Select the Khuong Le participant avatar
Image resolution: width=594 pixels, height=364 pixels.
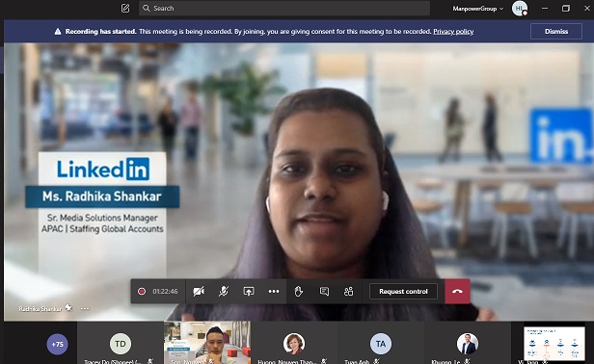point(468,344)
